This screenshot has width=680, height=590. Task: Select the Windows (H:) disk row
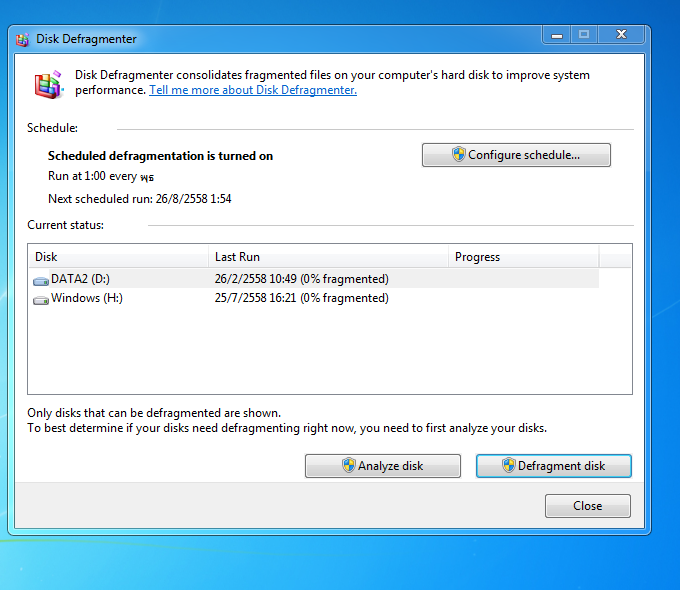click(314, 298)
